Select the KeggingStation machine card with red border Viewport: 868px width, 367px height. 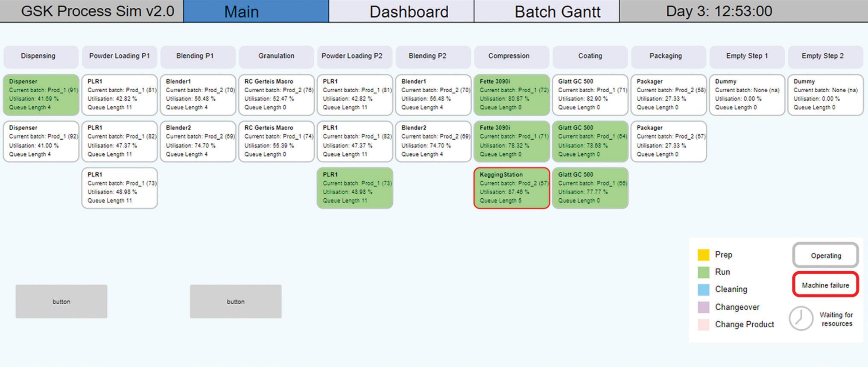click(x=511, y=188)
